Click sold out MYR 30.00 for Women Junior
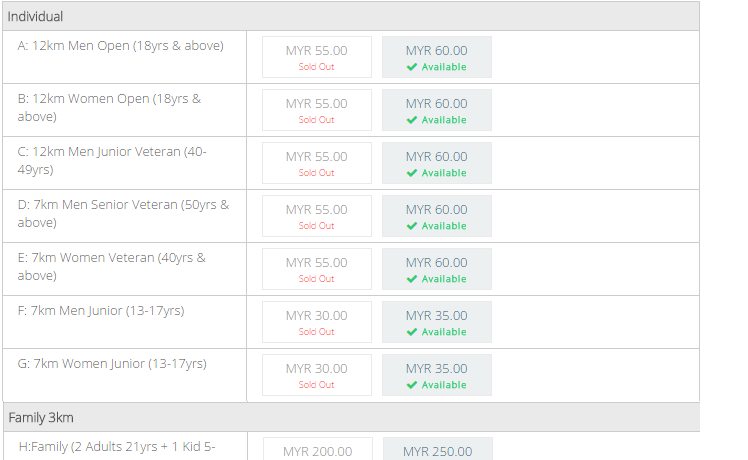Screen dimensions: 748x460 point(317,375)
